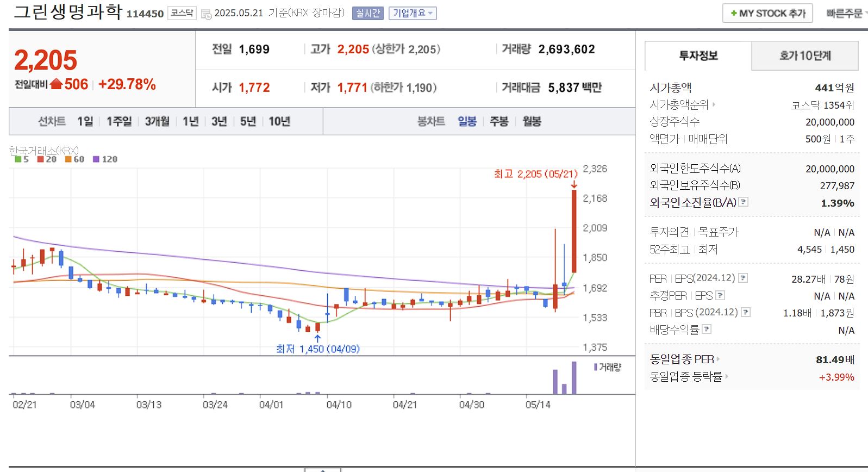Click the stock code 114450
The height and width of the screenshot is (472, 868).
pos(145,14)
